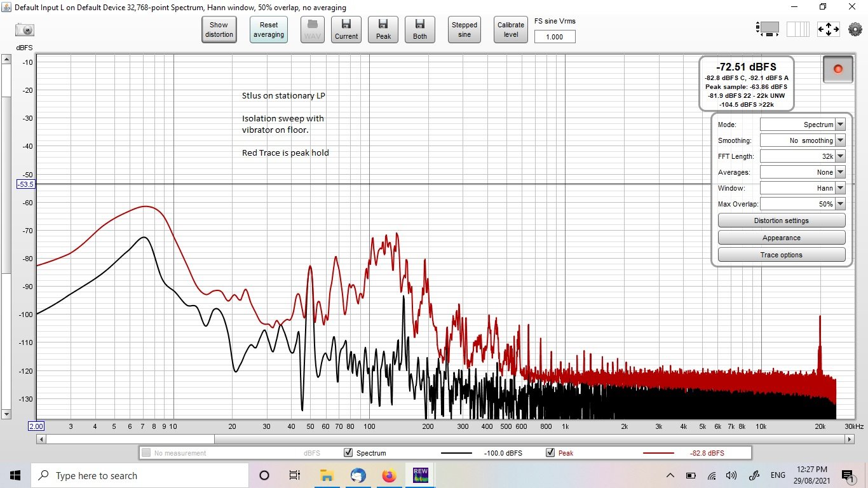868x488 pixels.
Task: Click the up arrow of the vertical scrollbar
Action: [6, 59]
